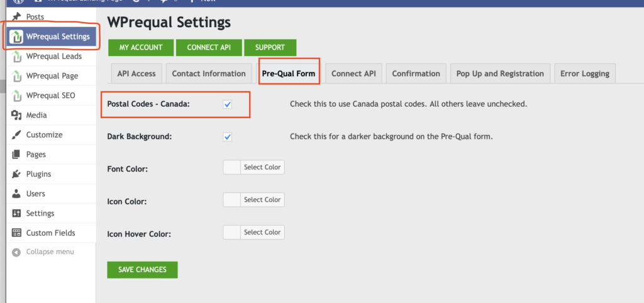
Task: Click the 'Dark Background:' label
Action: pyautogui.click(x=140, y=136)
